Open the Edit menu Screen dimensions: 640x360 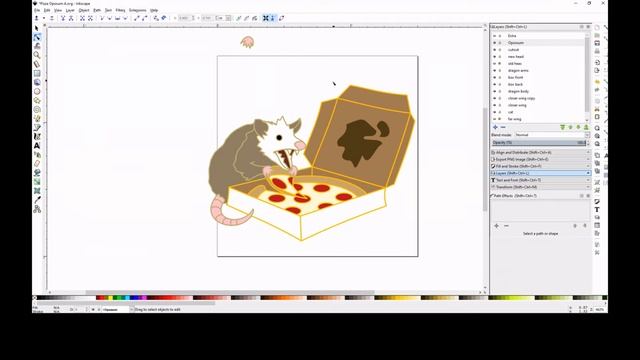(47, 10)
